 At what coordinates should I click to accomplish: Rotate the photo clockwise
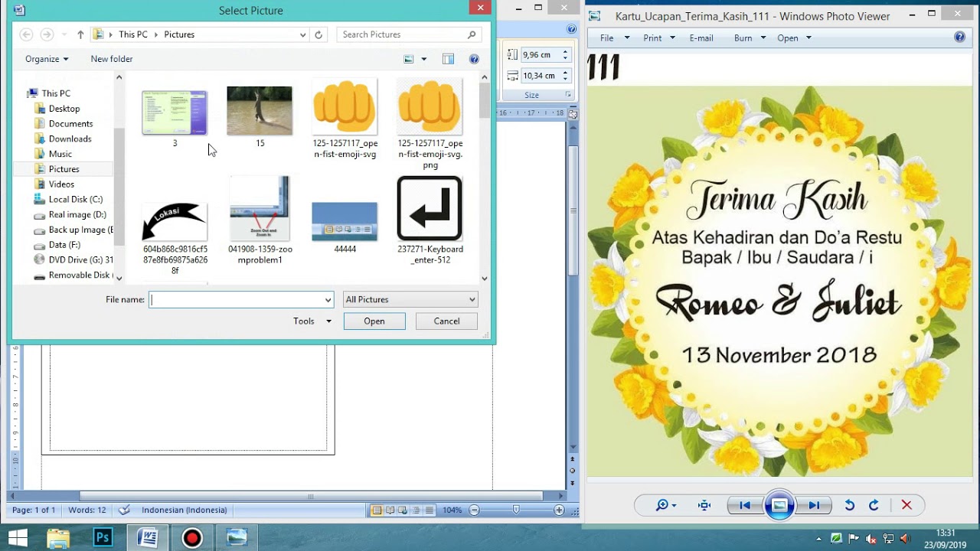[x=874, y=505]
